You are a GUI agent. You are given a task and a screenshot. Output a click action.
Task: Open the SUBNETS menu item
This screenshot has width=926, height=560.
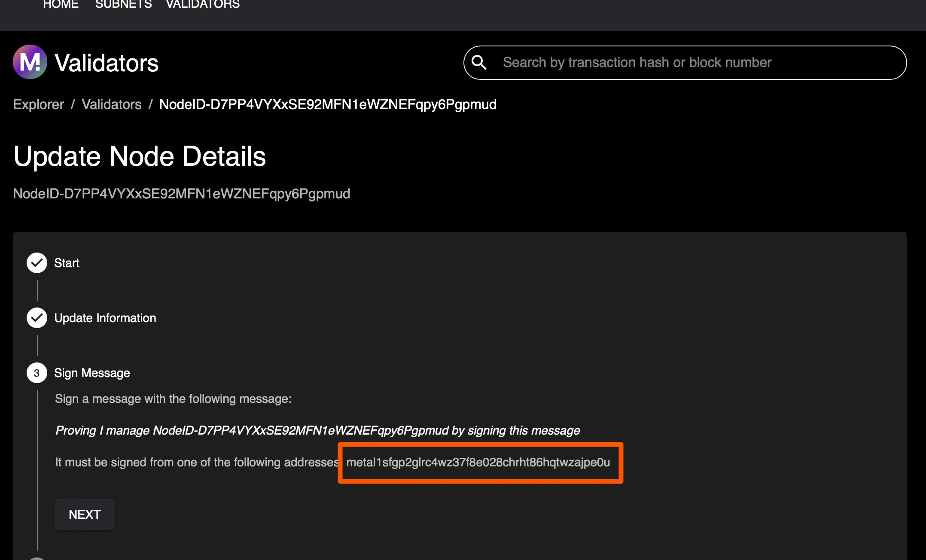[x=123, y=4]
